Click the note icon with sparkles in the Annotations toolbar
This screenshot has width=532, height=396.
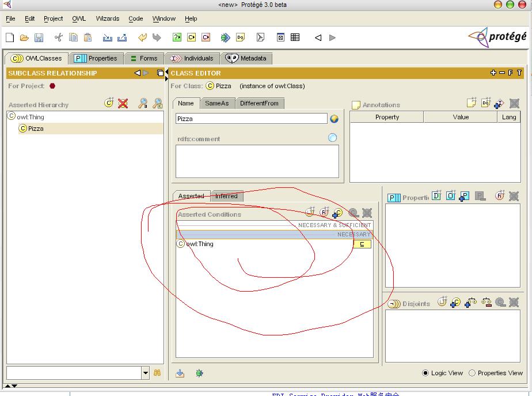472,102
